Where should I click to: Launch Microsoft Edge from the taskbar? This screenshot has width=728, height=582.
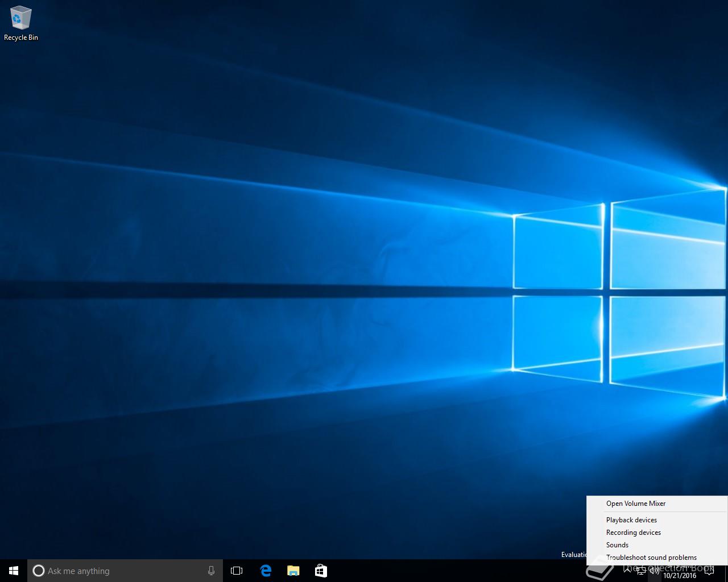(266, 571)
